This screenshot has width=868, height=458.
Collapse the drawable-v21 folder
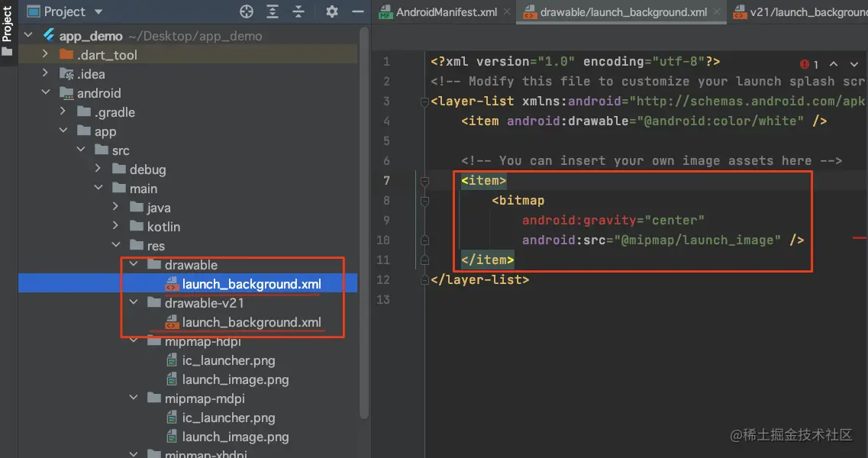click(134, 303)
